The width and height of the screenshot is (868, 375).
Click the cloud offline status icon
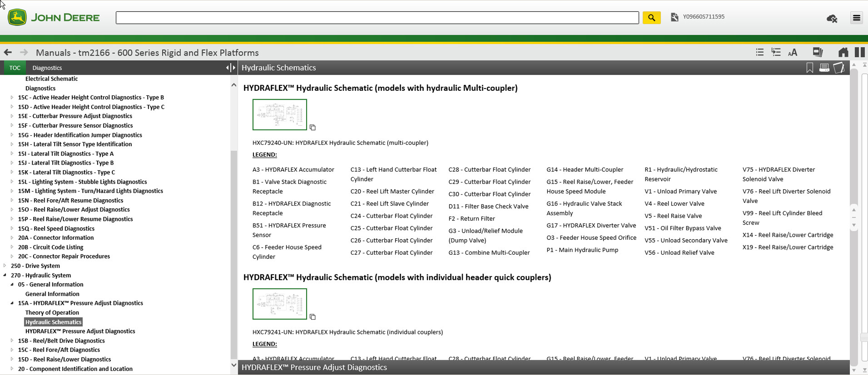pos(832,18)
